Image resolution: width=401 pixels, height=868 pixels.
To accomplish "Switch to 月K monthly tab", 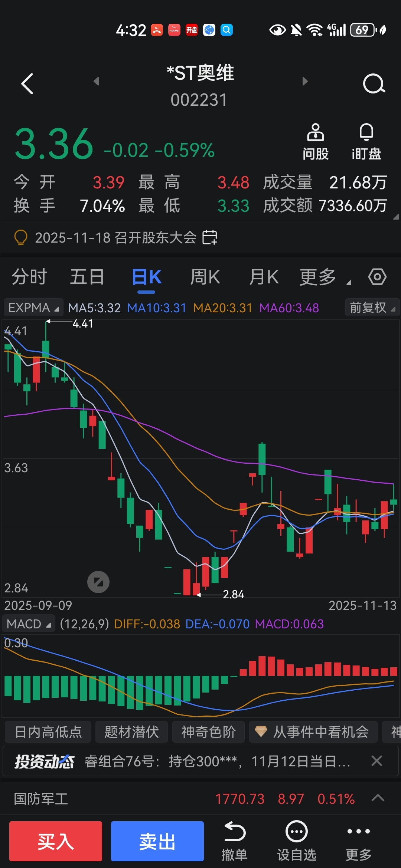I will (x=264, y=277).
